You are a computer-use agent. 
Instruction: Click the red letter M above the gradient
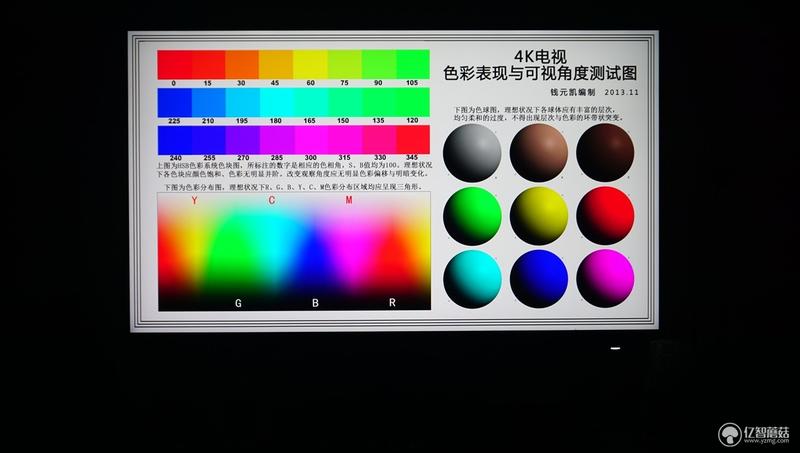coord(349,200)
